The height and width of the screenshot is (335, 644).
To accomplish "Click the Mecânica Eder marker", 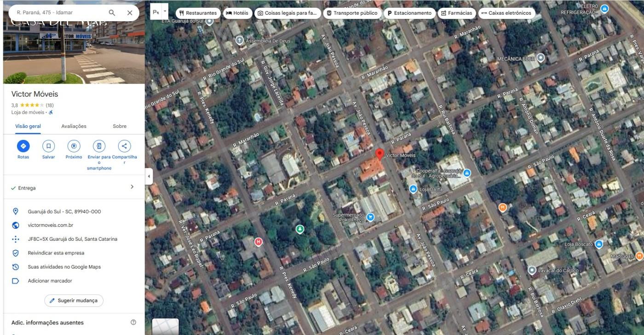I will click(541, 58).
